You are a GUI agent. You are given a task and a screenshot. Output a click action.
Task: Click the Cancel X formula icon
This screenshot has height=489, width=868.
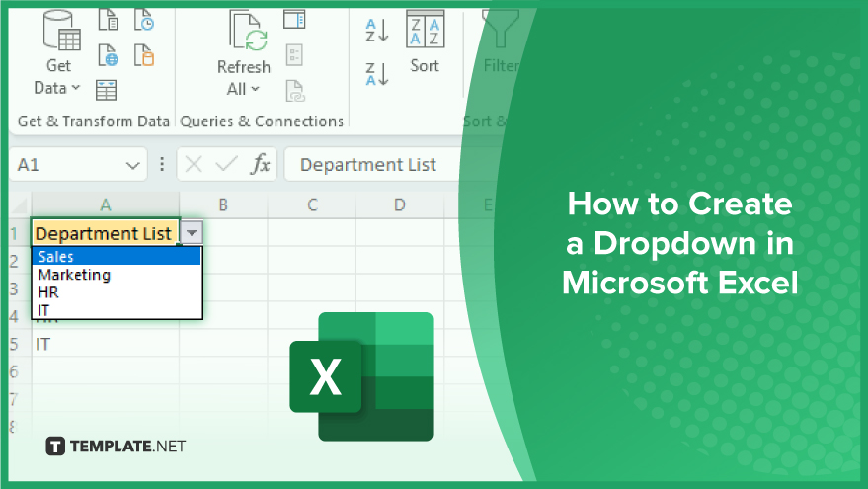point(194,164)
